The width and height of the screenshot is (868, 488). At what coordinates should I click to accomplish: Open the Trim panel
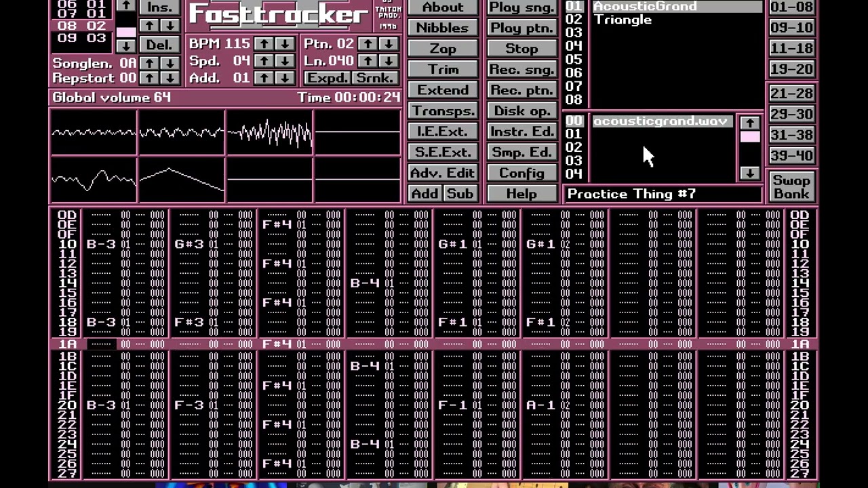443,69
